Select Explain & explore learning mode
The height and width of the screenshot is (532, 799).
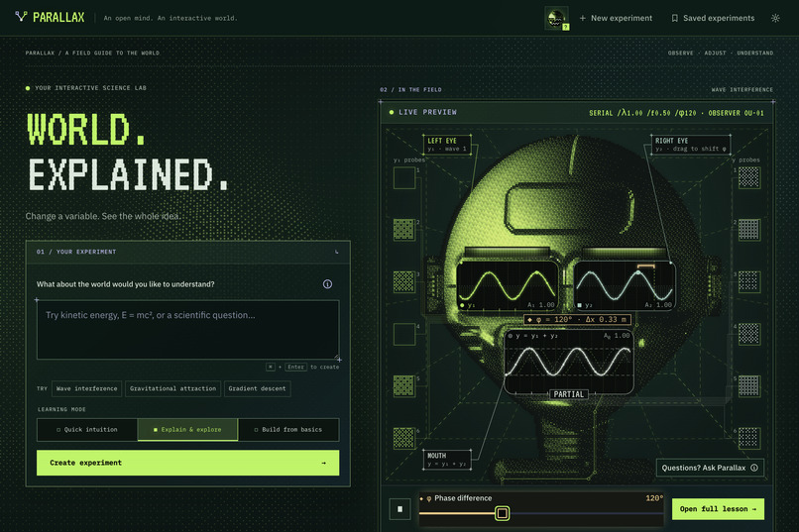tap(187, 430)
